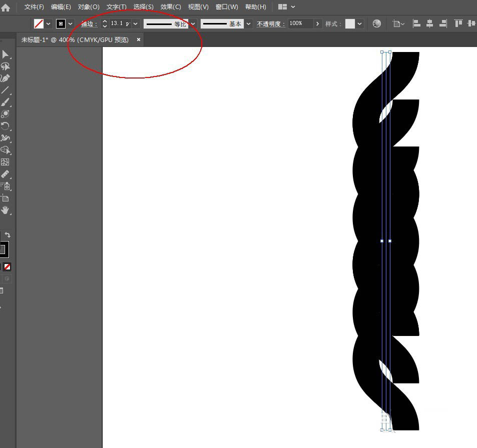Open the 文字(T) menu

click(x=116, y=6)
